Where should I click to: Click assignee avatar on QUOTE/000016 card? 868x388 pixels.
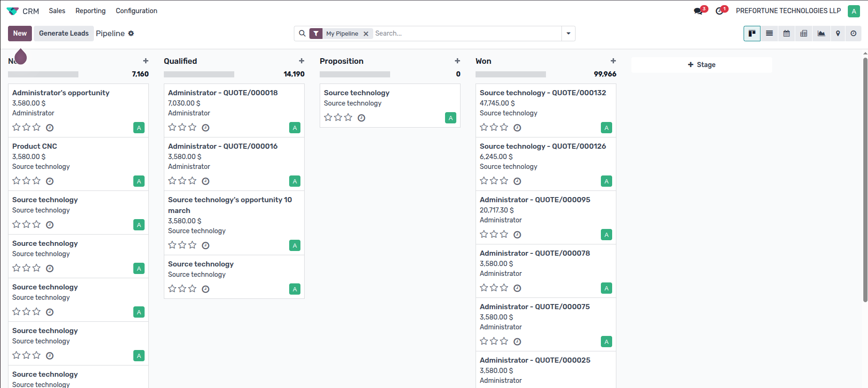pos(295,181)
